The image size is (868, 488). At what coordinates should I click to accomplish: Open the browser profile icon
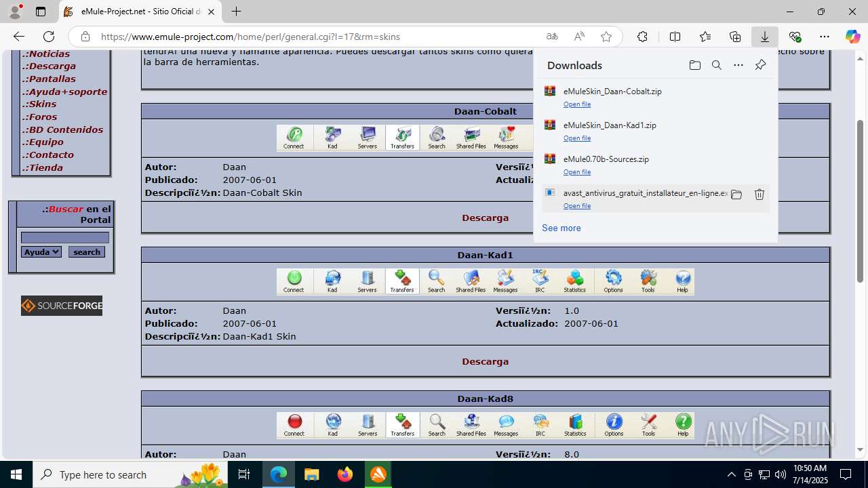[x=15, y=12]
